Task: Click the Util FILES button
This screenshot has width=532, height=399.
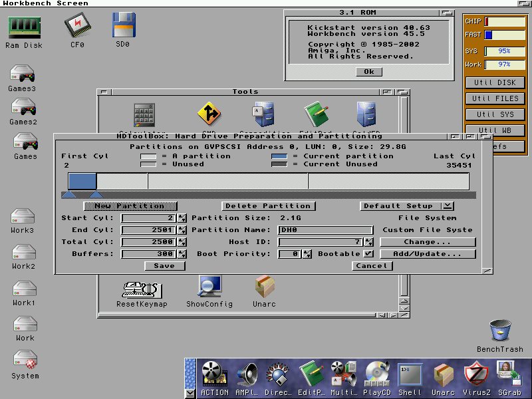Action: (495, 98)
